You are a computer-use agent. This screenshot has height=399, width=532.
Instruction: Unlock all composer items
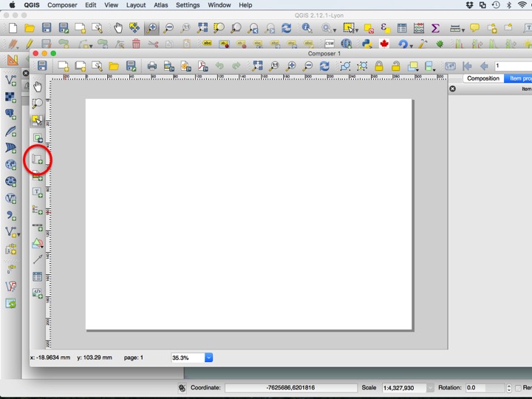click(x=395, y=66)
